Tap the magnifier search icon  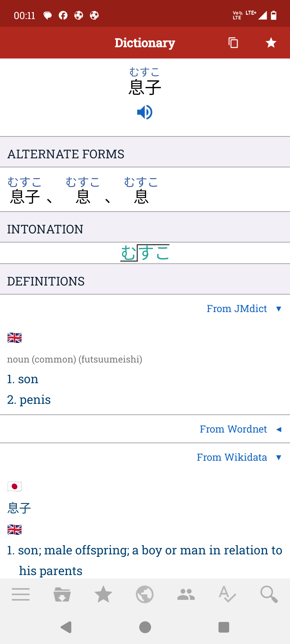[269, 594]
